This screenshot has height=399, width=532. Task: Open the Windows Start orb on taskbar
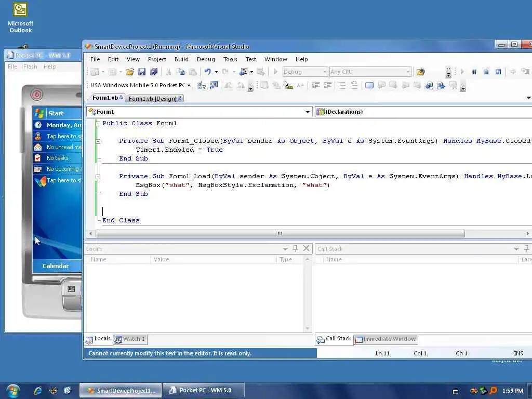13,391
